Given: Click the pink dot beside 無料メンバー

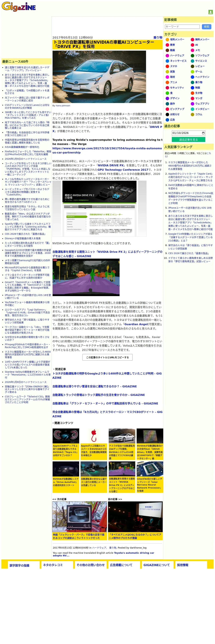Looking at the screenshot, I should [x=192, y=39].
